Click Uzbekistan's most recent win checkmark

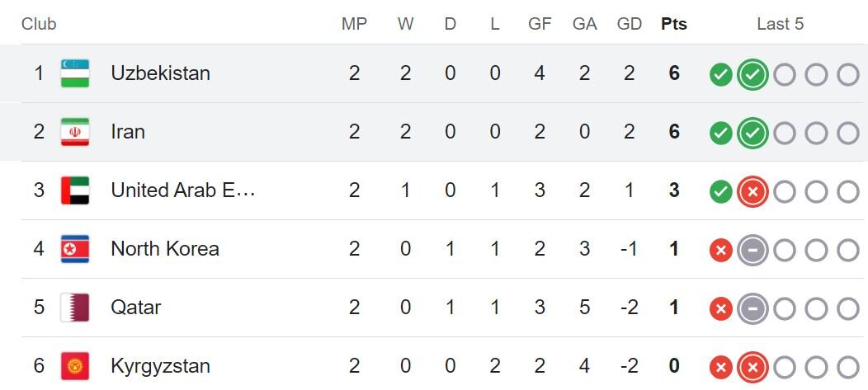752,75
